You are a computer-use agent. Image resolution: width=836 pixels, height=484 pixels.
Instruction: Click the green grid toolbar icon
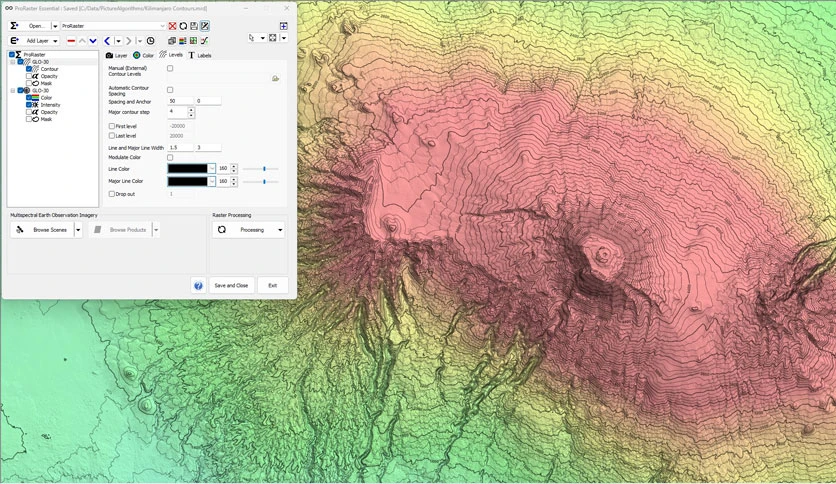click(x=193, y=41)
